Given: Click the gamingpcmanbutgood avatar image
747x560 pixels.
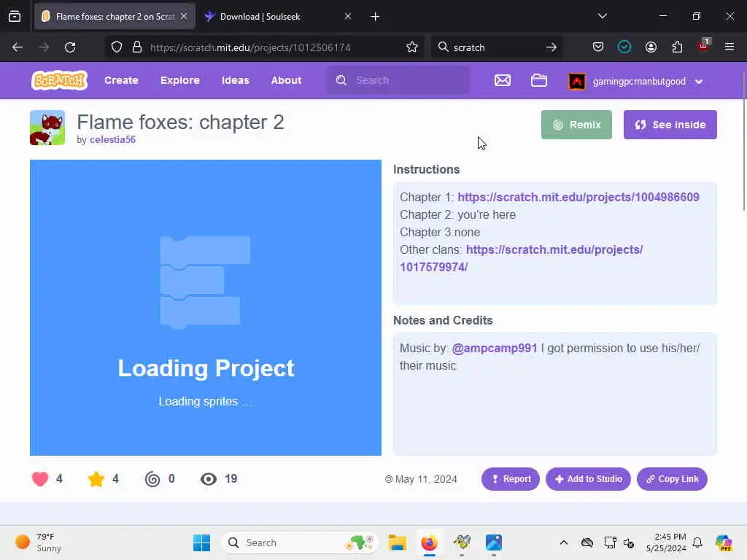Looking at the screenshot, I should (x=577, y=82).
